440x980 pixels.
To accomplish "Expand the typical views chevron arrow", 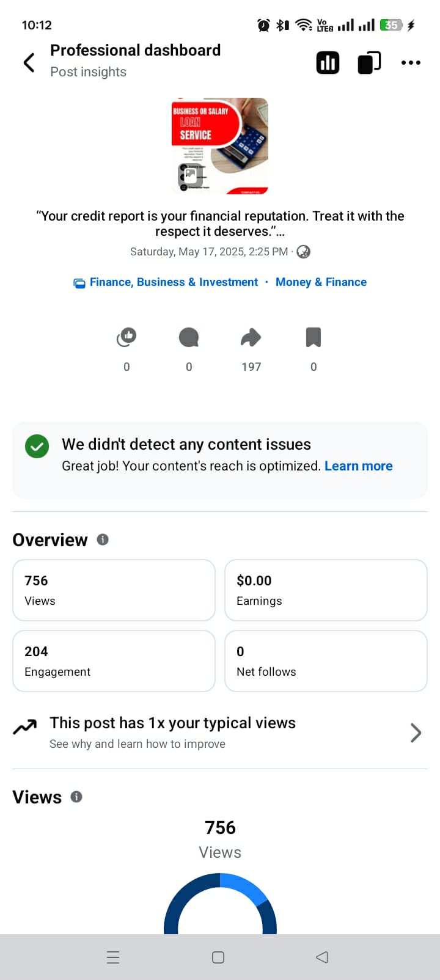I will click(416, 733).
